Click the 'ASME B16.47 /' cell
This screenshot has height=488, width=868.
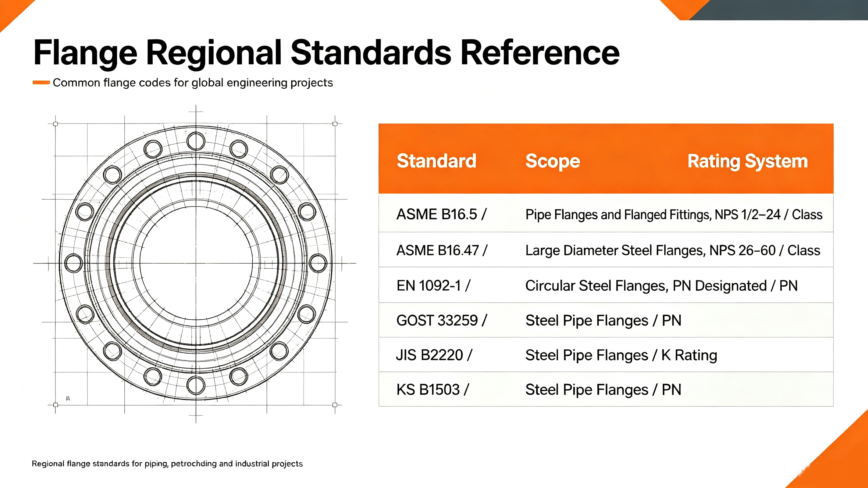coord(442,250)
